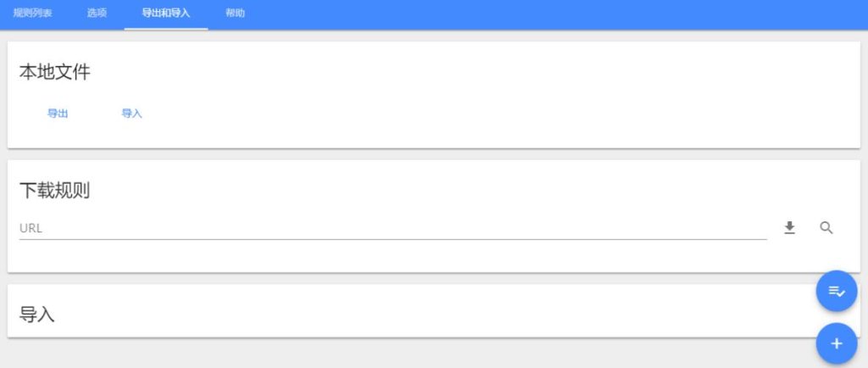868x368 pixels.
Task: Click the blue 导入 button under 本地文件
Action: click(131, 114)
